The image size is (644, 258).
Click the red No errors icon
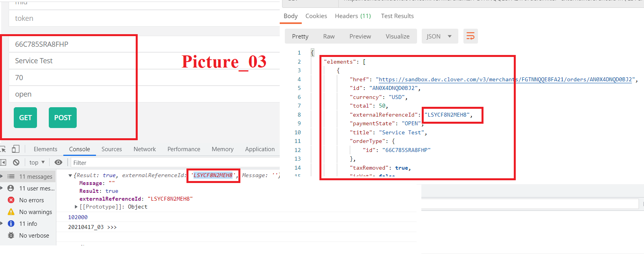tap(11, 200)
